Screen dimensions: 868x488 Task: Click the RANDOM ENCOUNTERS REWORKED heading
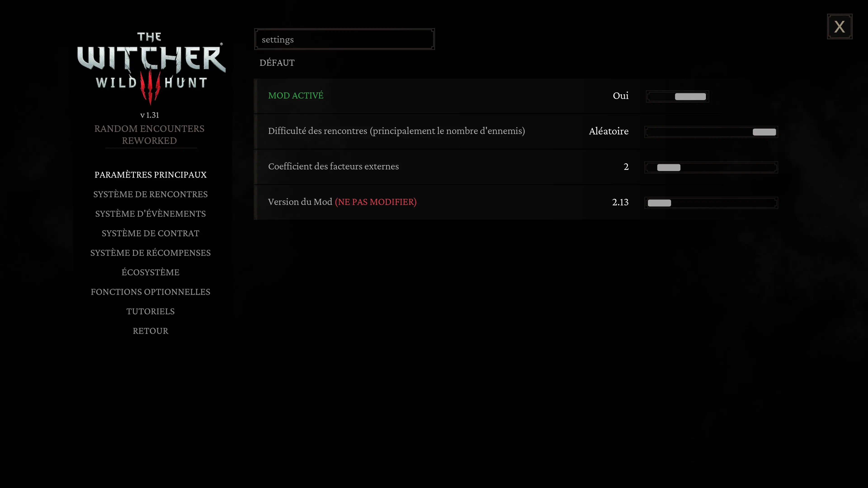pos(149,135)
